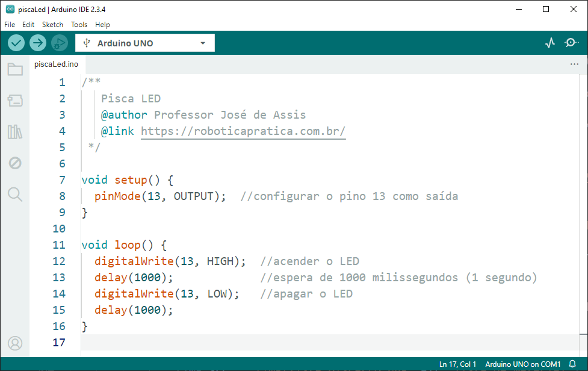Open the Edit menu

tap(28, 24)
